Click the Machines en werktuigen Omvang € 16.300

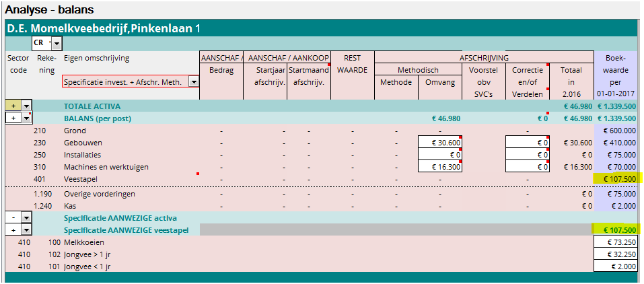439,166
